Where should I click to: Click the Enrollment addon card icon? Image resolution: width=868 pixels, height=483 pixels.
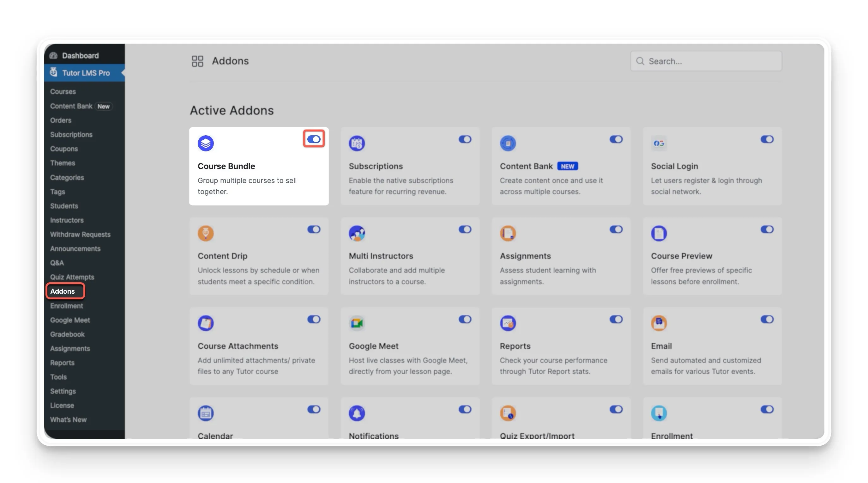659,413
